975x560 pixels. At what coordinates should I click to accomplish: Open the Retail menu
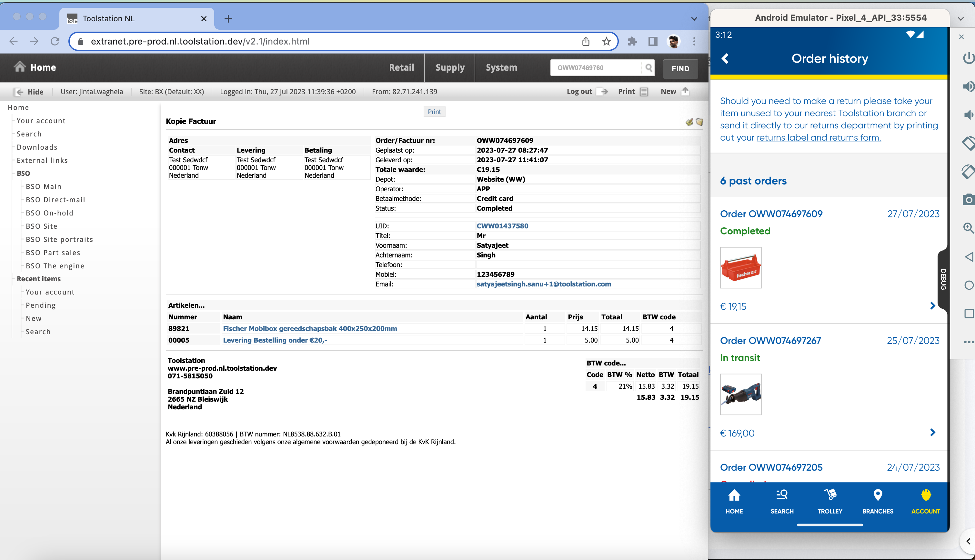[x=402, y=67]
